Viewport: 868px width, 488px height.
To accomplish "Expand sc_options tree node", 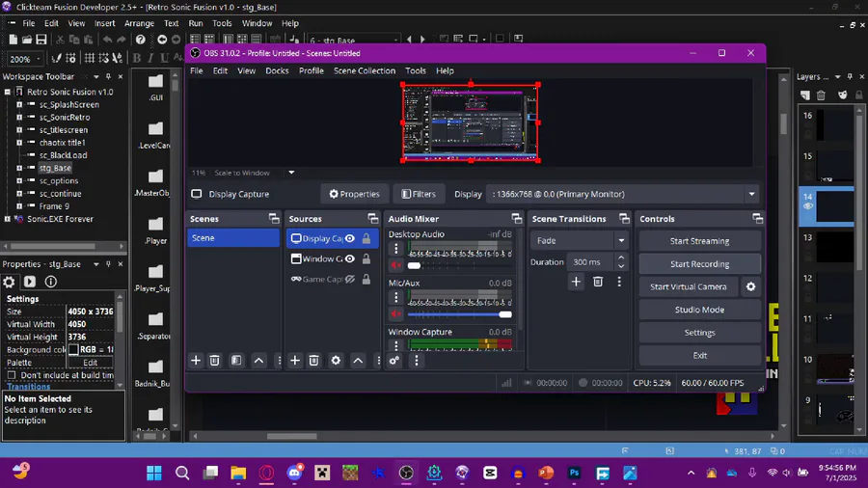I will [19, 181].
